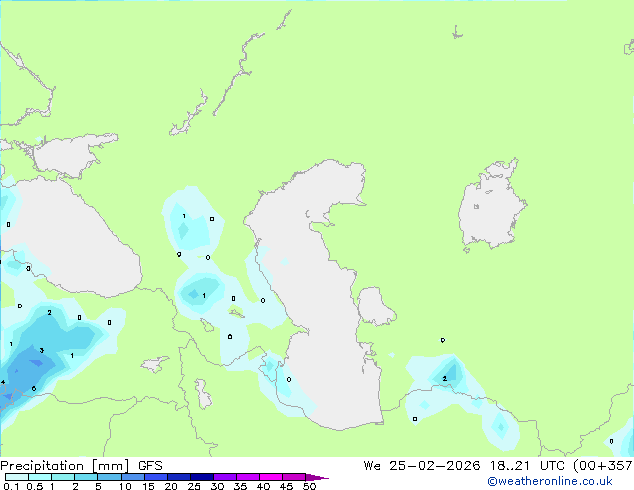Click the '6' precipitation value on the map

pyautogui.click(x=34, y=389)
